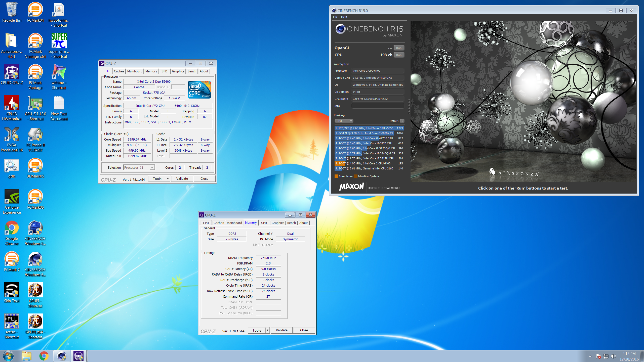Select the PCMark 7 desktop icon
Image resolution: width=644 pixels, height=362 pixels.
(x=12, y=262)
